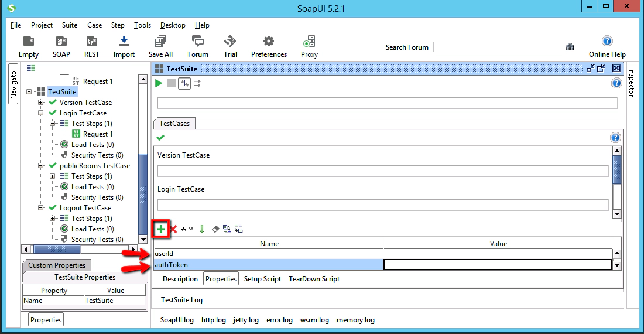This screenshot has height=334, width=644.
Task: Click navigator horizontal scrollbar thumb
Action: (x=57, y=249)
